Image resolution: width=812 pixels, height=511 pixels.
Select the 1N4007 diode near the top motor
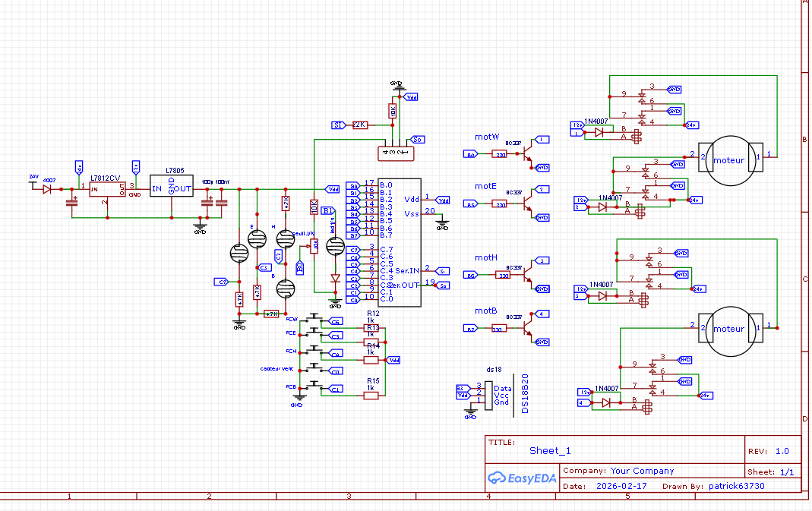click(600, 131)
